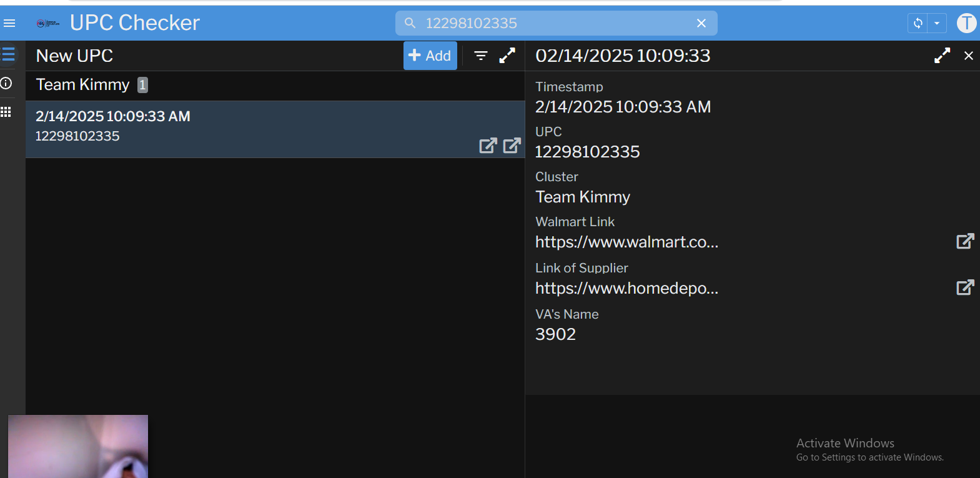Open Link of Supplier external icon
Viewport: 980px width, 478px height.
coord(965,287)
